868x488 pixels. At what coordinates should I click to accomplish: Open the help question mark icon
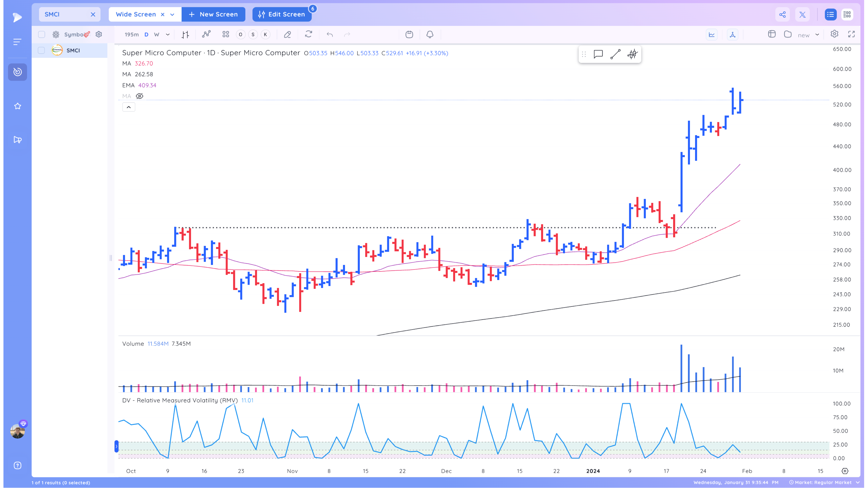17,465
